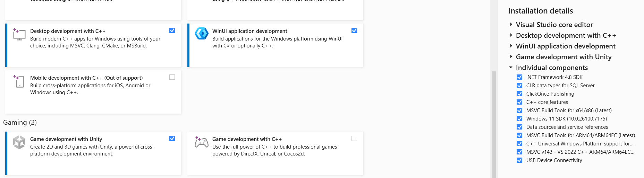
Task: Click the Desktop development with C++ monitor icon
Action: 19,35
